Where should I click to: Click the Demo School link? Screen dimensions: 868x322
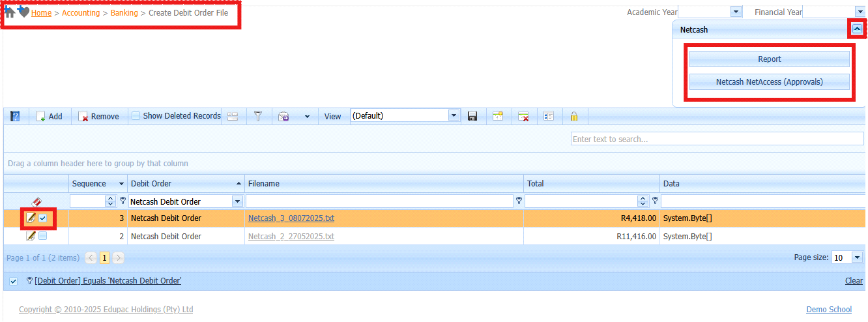[829, 310]
